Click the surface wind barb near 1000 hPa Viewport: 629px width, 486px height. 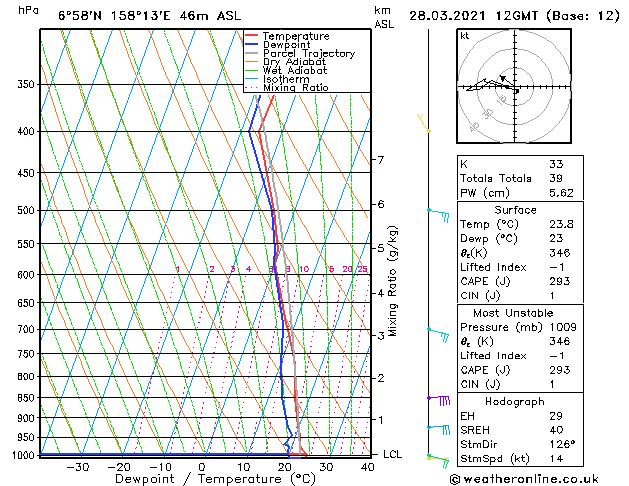[x=438, y=460]
